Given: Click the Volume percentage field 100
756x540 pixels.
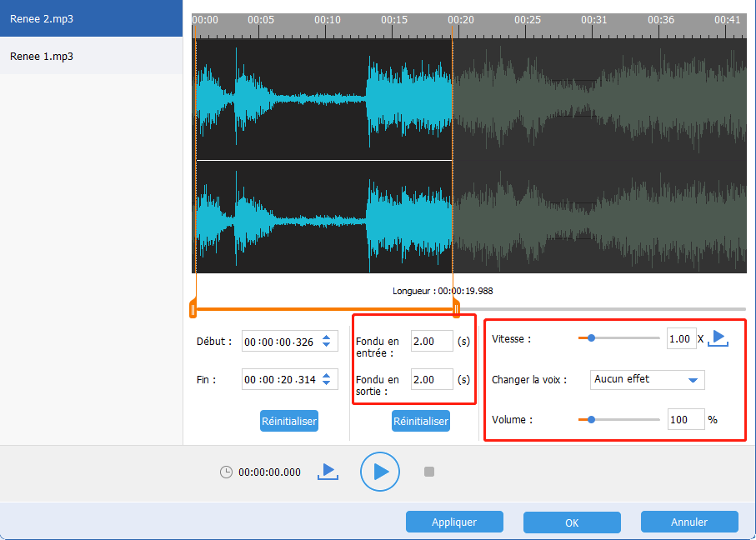Looking at the screenshot, I should point(686,419).
